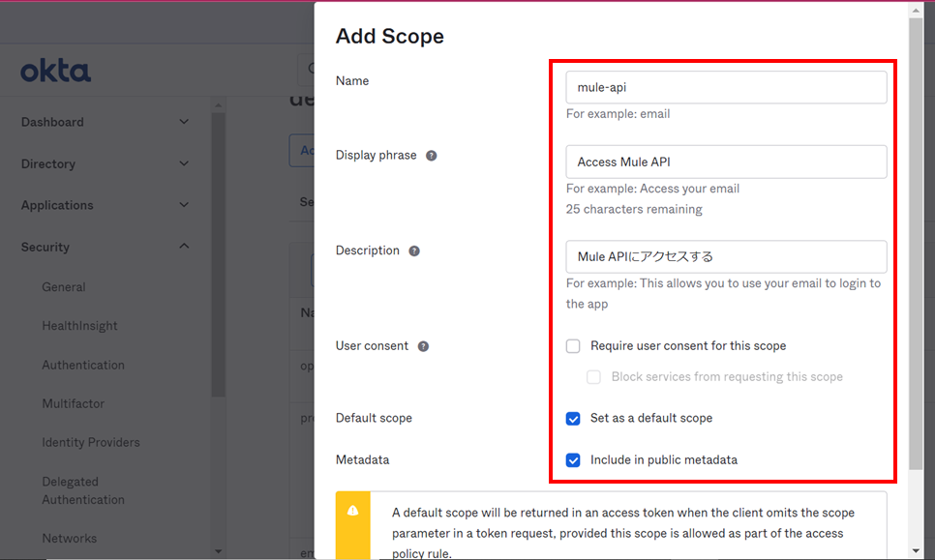Click the Description text field

tap(726, 256)
